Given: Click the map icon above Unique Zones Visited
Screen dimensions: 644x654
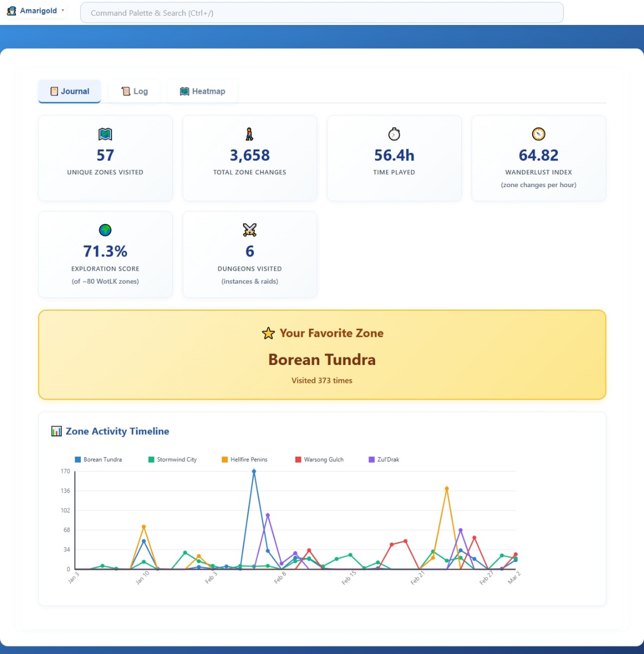Looking at the screenshot, I should point(105,134).
